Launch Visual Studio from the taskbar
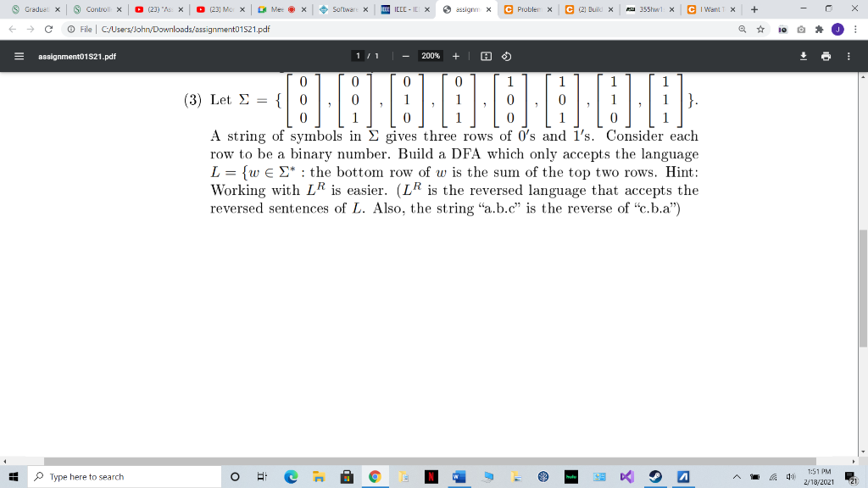This screenshot has height=488, width=868. [x=626, y=476]
